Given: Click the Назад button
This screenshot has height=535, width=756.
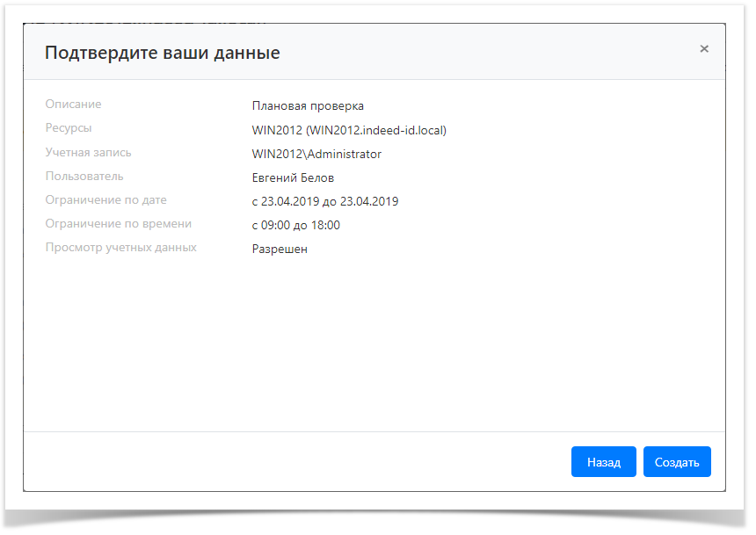Looking at the screenshot, I should click(x=604, y=461).
